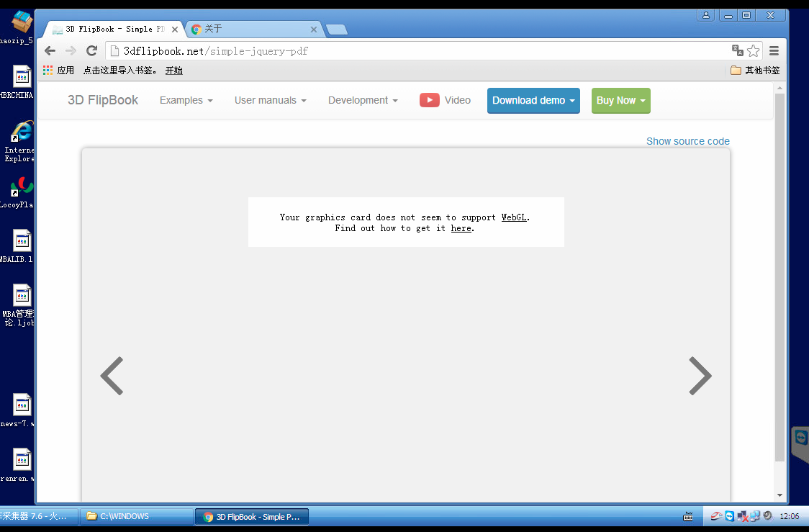809x532 pixels.
Task: Open the Download demo dropdown button
Action: [533, 101]
